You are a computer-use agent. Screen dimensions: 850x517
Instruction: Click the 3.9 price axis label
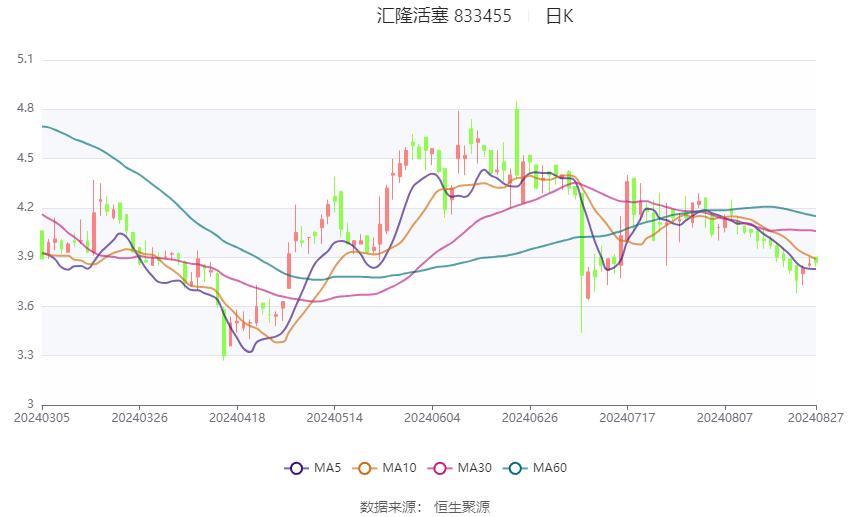coord(25,256)
